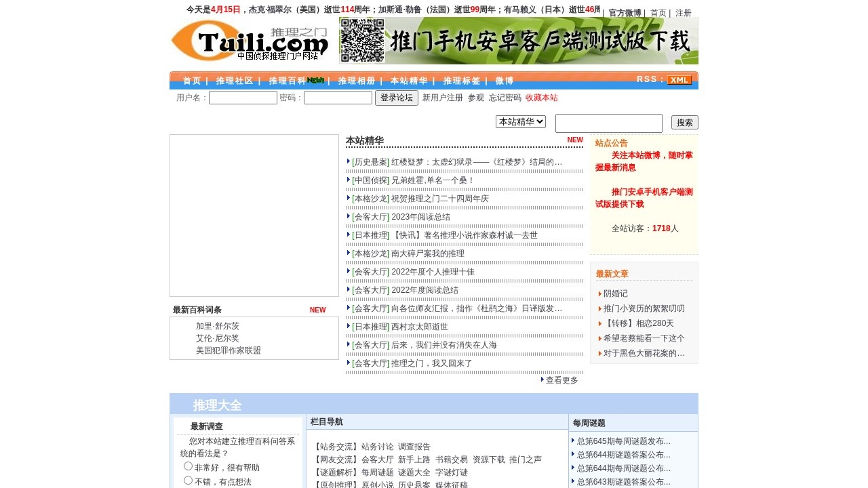This screenshot has width=868, height=488.
Task: Click the arrow bullet before 阴婚记 article
Action: pos(599,293)
